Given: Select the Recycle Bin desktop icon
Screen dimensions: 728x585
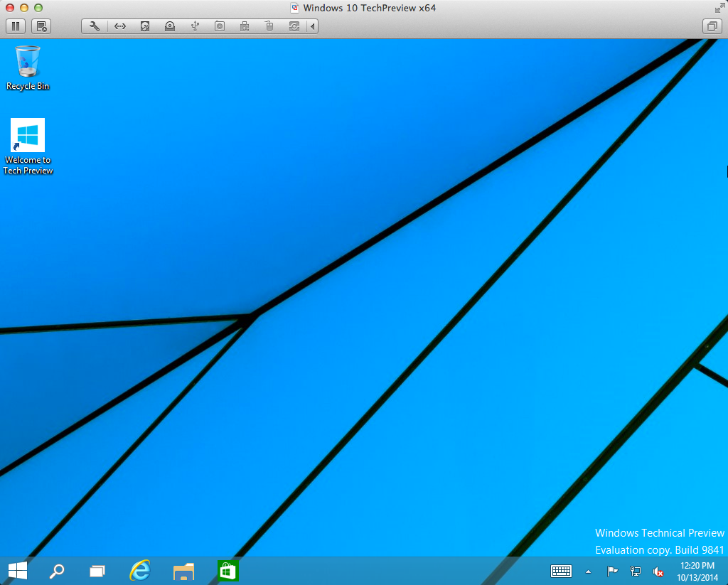Looking at the screenshot, I should click(28, 68).
